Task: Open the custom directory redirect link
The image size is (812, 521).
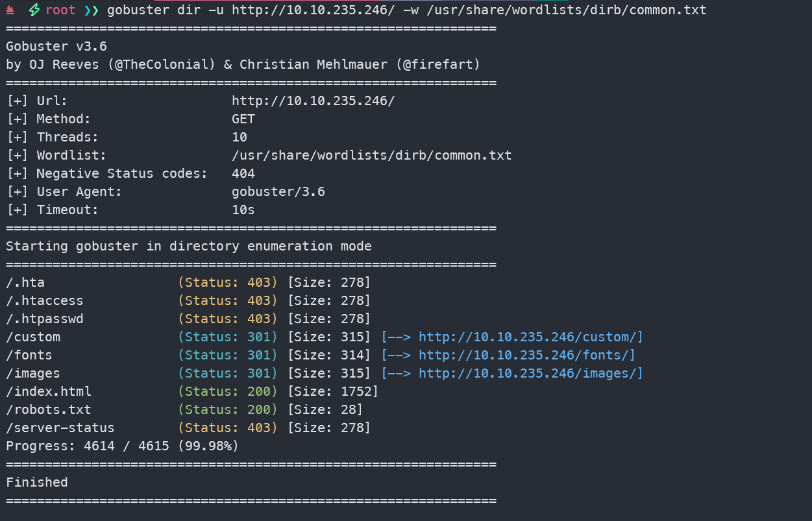Action: pyautogui.click(x=530, y=337)
